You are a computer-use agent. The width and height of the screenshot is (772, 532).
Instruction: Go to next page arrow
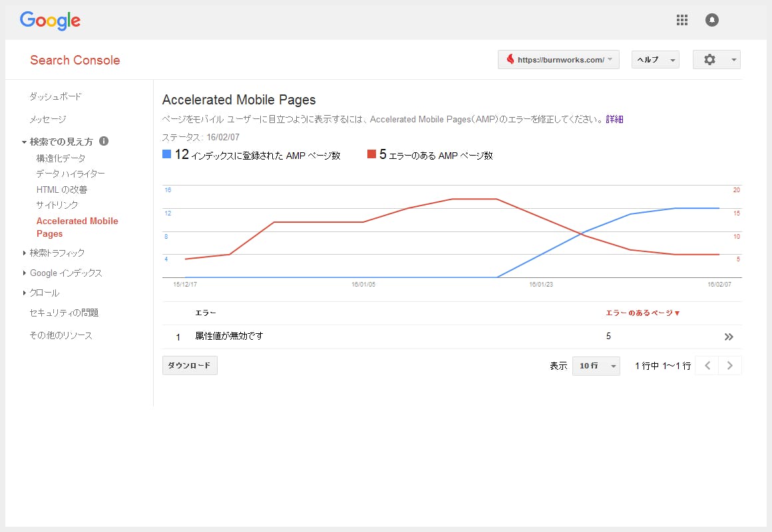[x=730, y=366]
